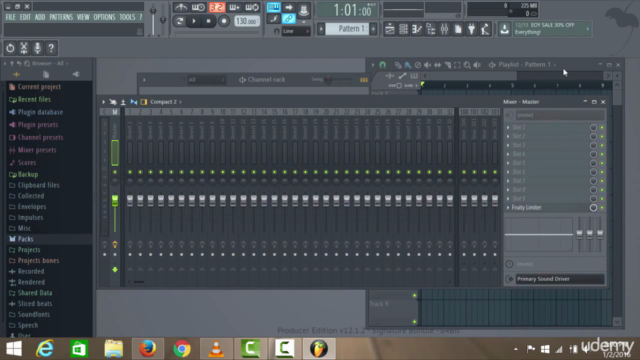
Task: Open the Mixer view button
Action: pyautogui.click(x=444, y=29)
